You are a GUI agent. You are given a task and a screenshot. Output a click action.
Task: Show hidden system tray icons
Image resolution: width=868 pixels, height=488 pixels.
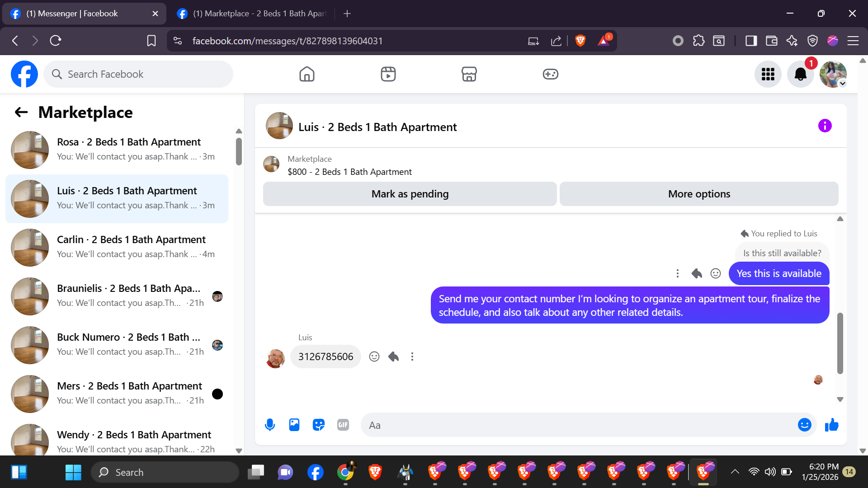[x=735, y=472]
